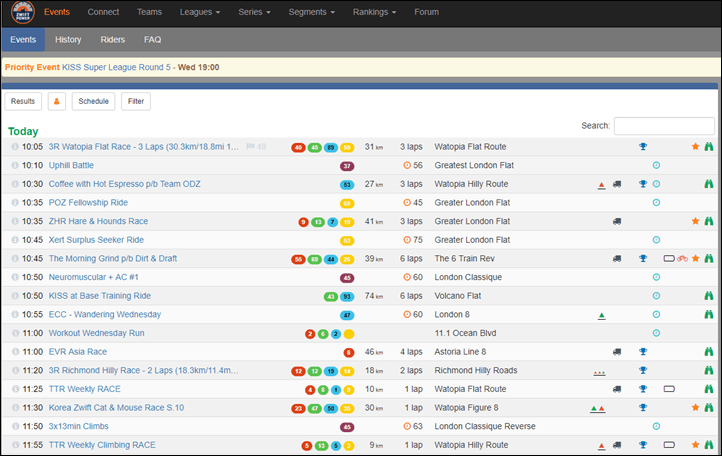Image resolution: width=722 pixels, height=456 pixels.
Task: Click the clock icon in Uphill Battle row
Action: point(656,165)
